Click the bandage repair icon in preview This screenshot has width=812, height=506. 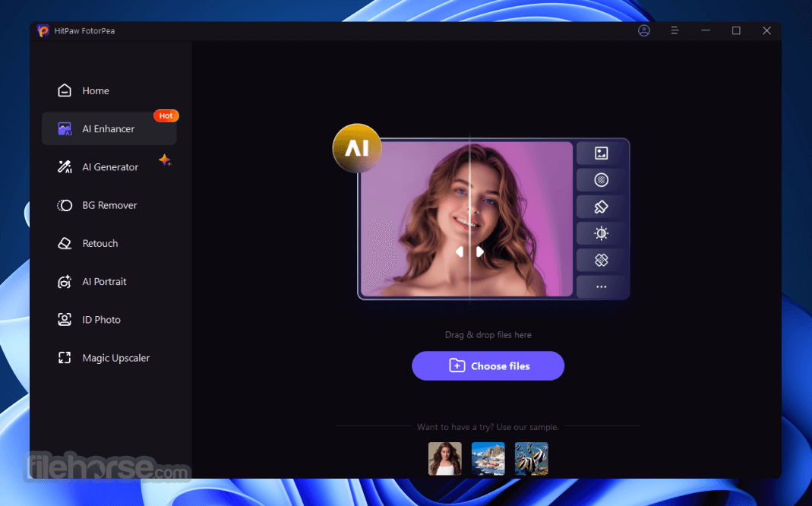point(601,260)
